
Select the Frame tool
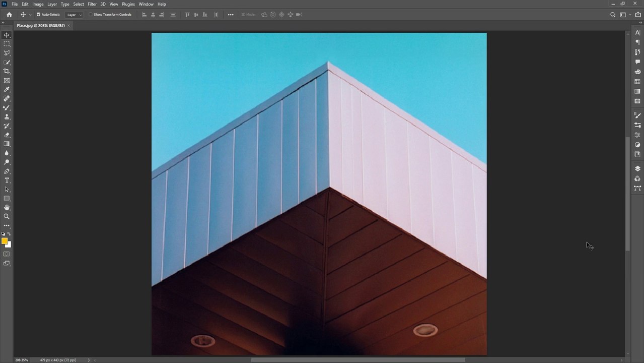7,80
